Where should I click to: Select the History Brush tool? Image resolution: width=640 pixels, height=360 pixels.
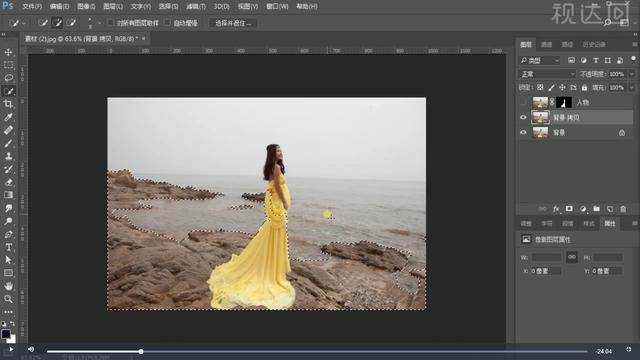point(8,169)
